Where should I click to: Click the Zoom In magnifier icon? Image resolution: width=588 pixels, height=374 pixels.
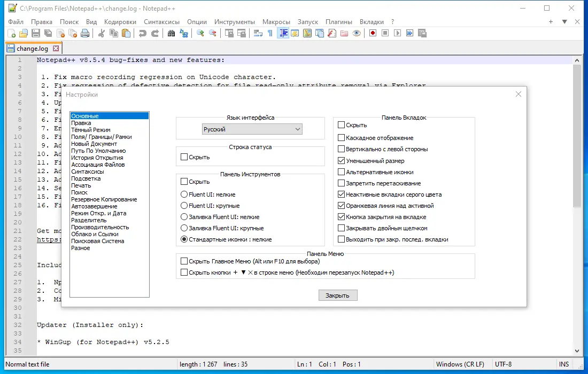(x=200, y=33)
